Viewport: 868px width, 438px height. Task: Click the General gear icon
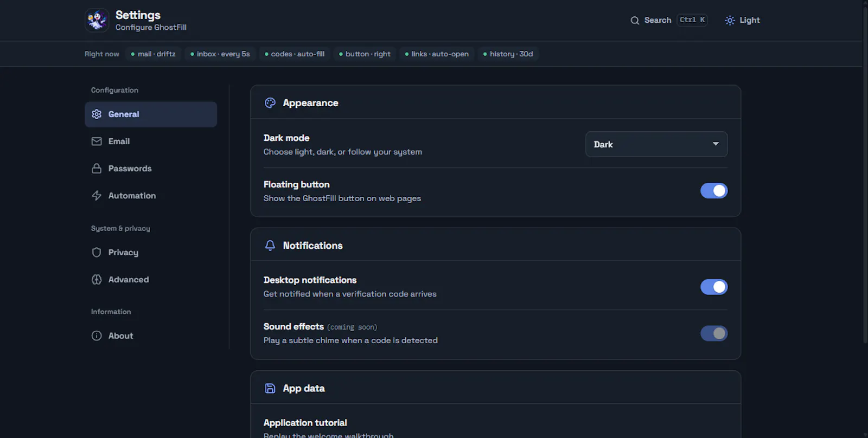[97, 114]
